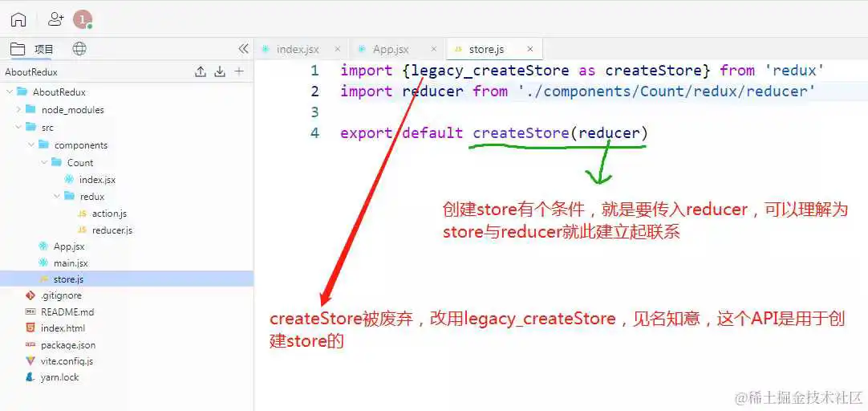
Task: Click the 'redux' string on line 1
Action: (794, 71)
